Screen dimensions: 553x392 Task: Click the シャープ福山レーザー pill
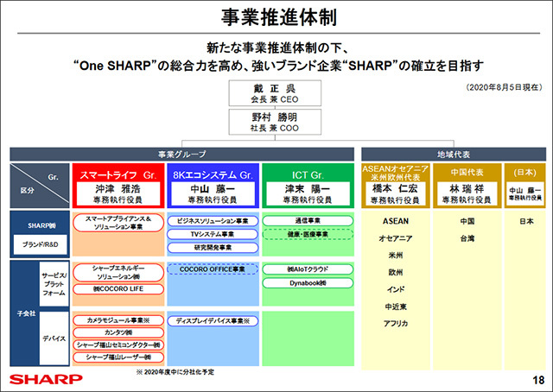pyautogui.click(x=118, y=357)
